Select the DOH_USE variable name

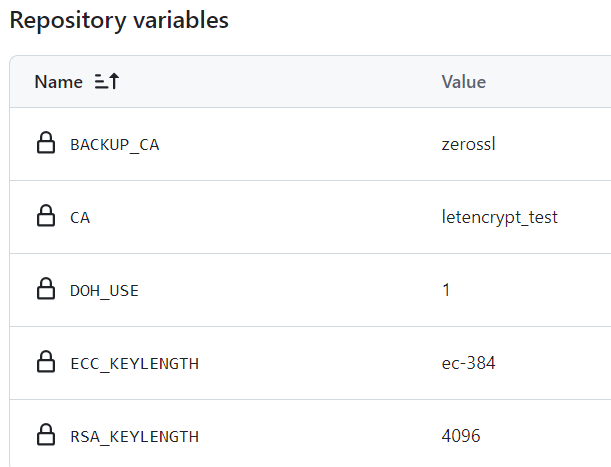[x=104, y=291]
